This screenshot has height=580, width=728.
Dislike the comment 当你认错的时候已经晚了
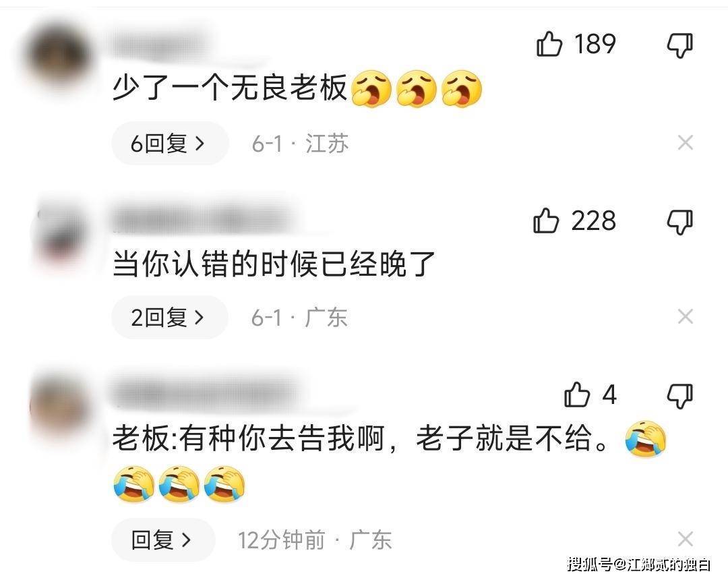679,222
